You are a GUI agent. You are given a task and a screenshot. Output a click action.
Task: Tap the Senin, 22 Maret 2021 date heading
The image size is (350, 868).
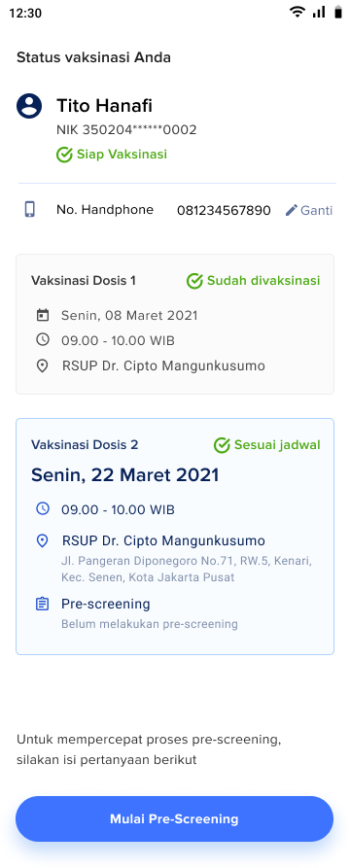(x=125, y=475)
